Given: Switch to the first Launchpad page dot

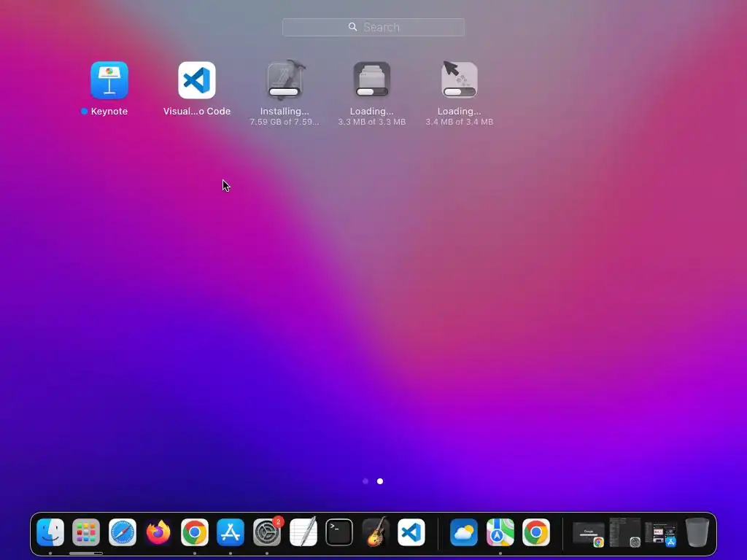Looking at the screenshot, I should (x=365, y=481).
